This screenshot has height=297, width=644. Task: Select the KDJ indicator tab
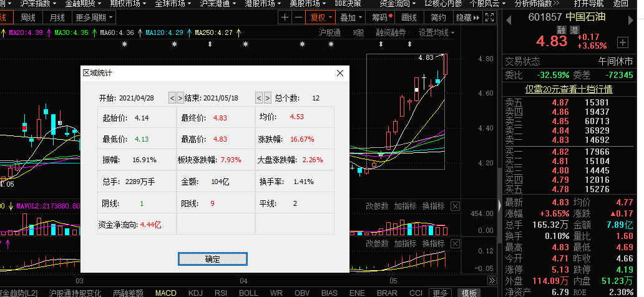(195, 293)
